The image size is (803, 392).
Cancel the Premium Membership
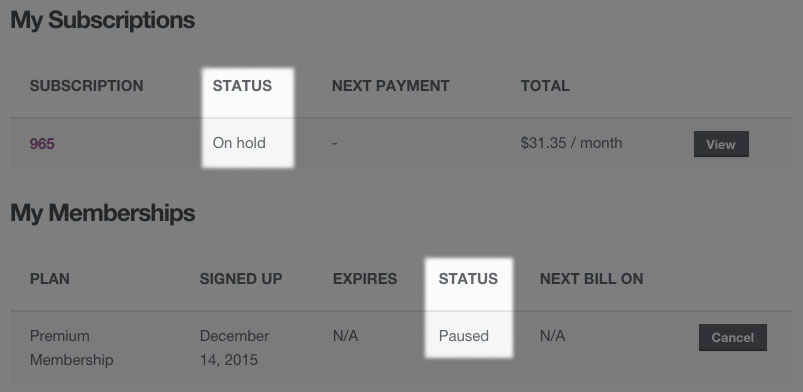coord(733,337)
